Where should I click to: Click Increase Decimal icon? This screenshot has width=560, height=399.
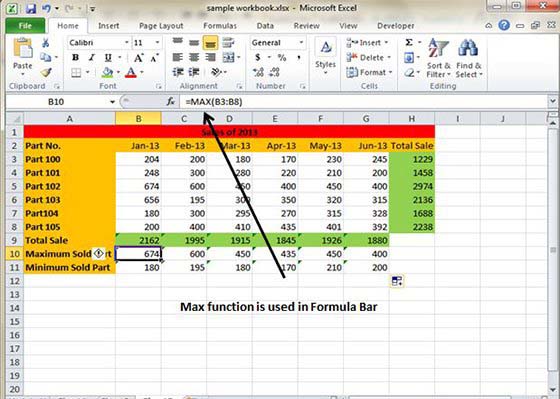(258, 73)
